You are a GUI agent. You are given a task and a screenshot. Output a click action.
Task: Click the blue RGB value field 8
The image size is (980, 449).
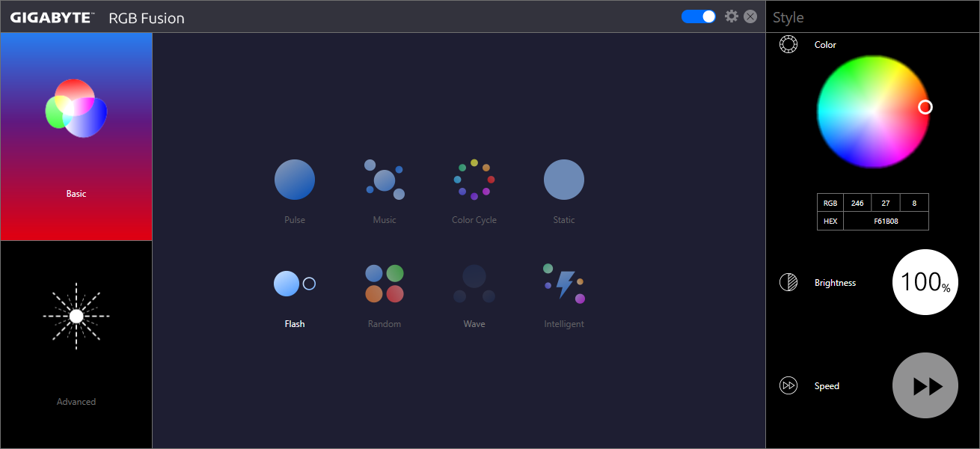914,203
